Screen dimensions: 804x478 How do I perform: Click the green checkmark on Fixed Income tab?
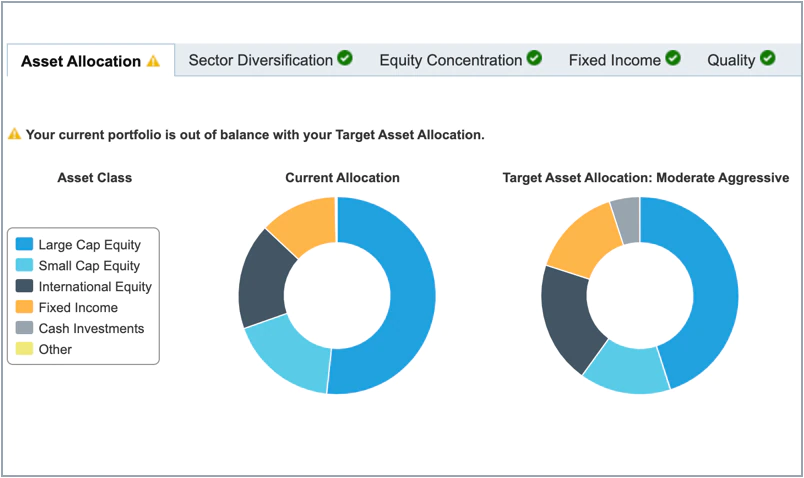coord(673,59)
